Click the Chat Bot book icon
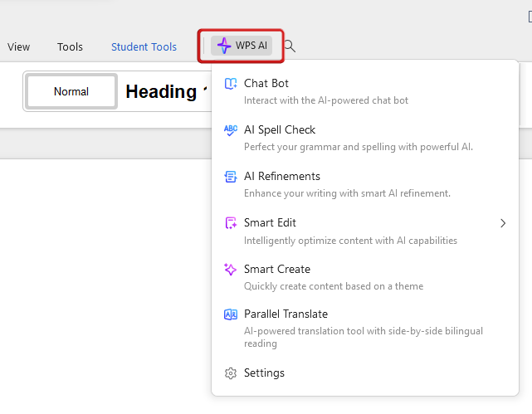 tap(231, 84)
